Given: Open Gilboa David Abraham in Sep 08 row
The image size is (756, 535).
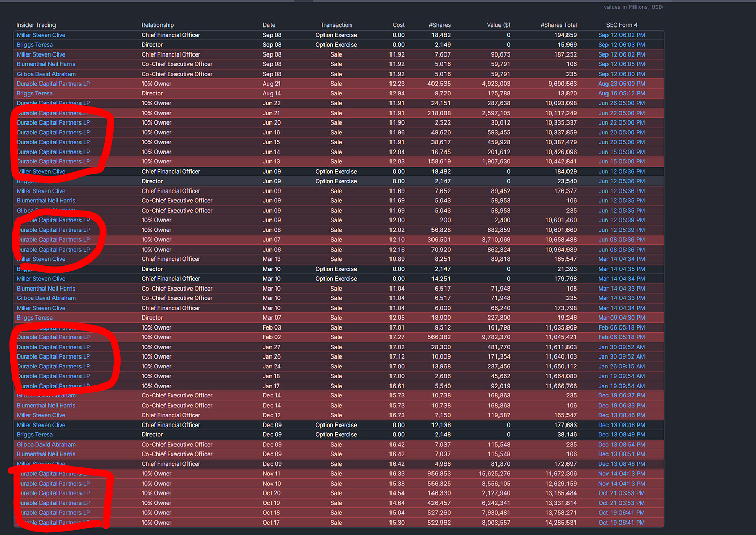Looking at the screenshot, I should (x=46, y=74).
